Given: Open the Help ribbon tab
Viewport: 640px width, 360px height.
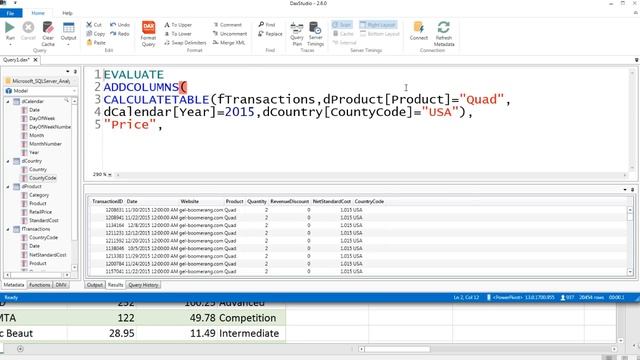Looking at the screenshot, I should pos(67,13).
